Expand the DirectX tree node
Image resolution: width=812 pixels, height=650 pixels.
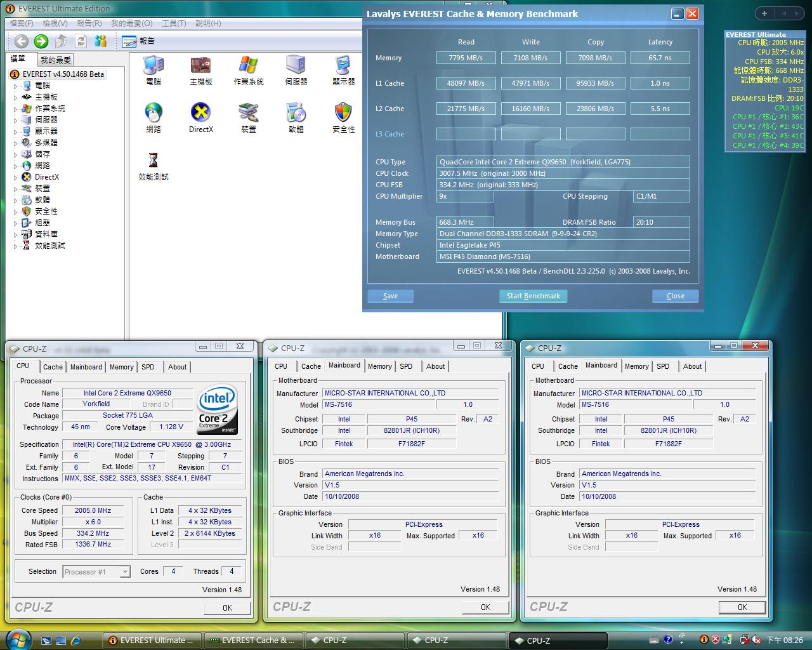[x=16, y=177]
